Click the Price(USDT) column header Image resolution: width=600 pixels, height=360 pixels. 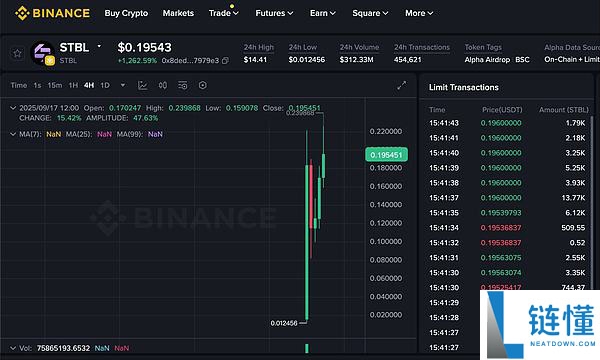(502, 110)
